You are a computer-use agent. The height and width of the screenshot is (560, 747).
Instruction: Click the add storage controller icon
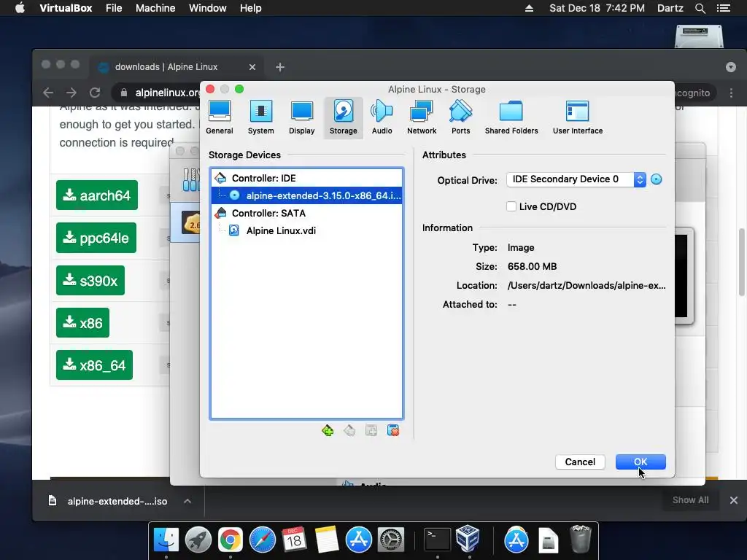pos(328,431)
